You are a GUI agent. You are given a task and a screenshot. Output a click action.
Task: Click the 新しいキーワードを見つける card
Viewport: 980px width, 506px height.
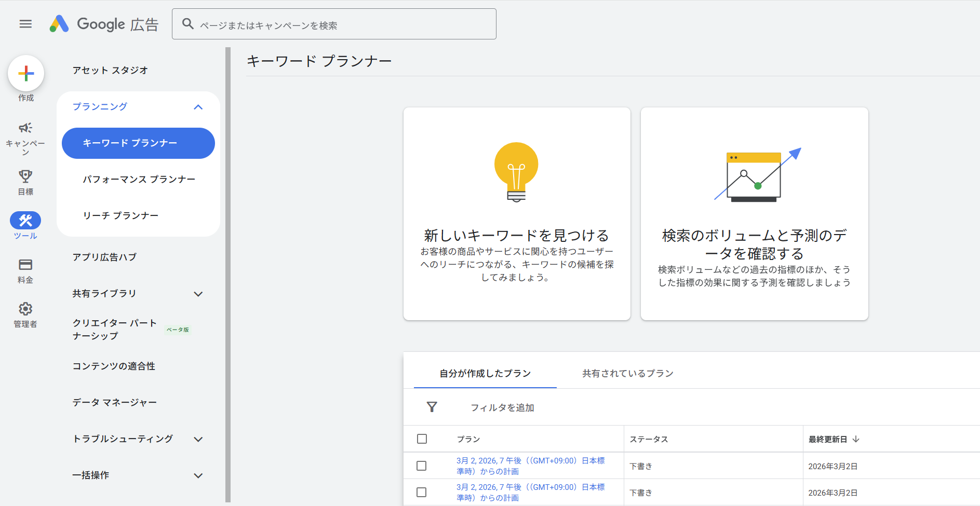click(x=517, y=214)
